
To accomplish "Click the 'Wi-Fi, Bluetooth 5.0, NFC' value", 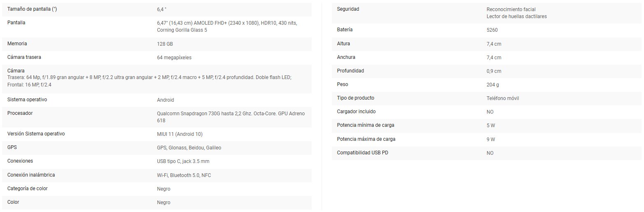I will point(184,175).
